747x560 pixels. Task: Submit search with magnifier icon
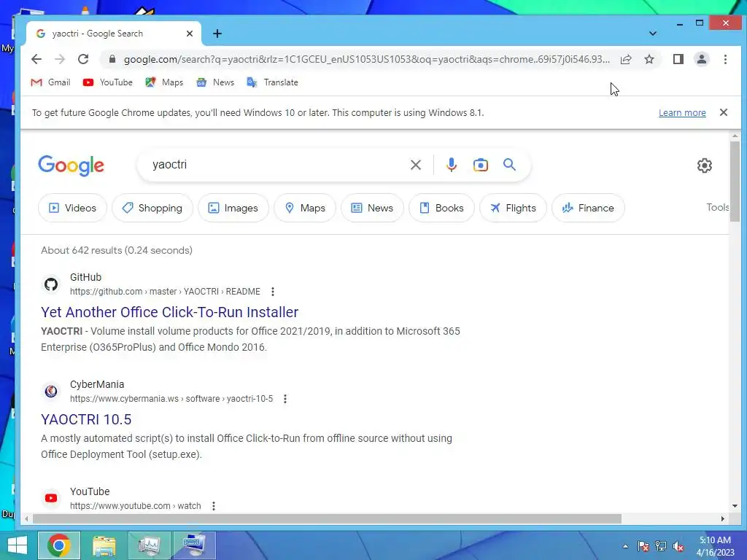tap(510, 165)
